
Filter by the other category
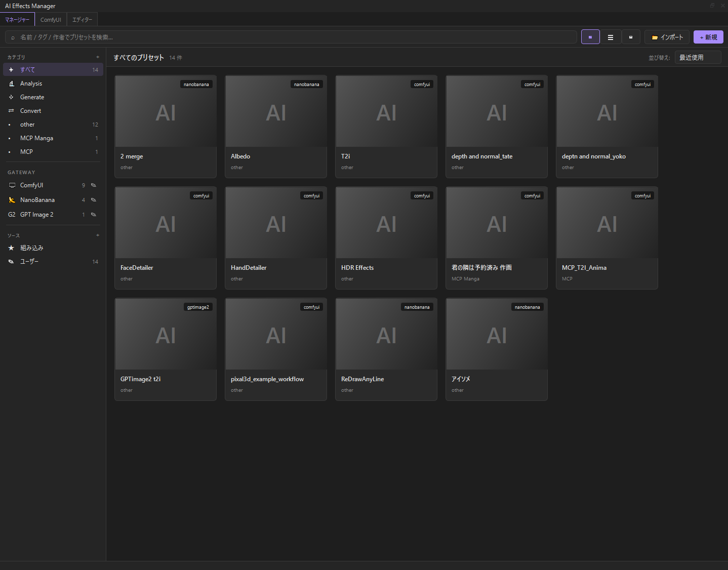coord(53,124)
